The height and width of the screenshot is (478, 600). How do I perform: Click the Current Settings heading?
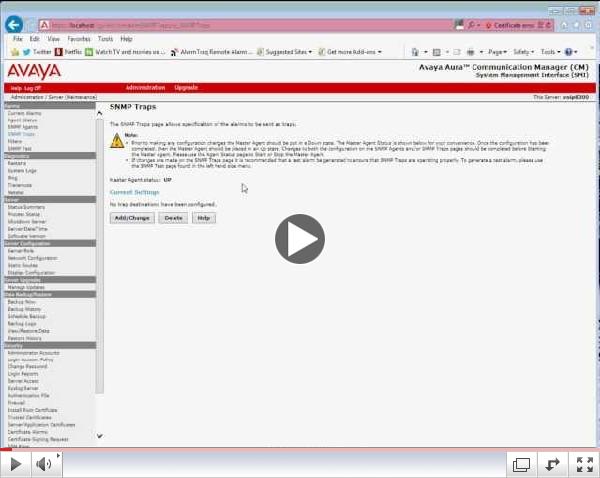(134, 192)
